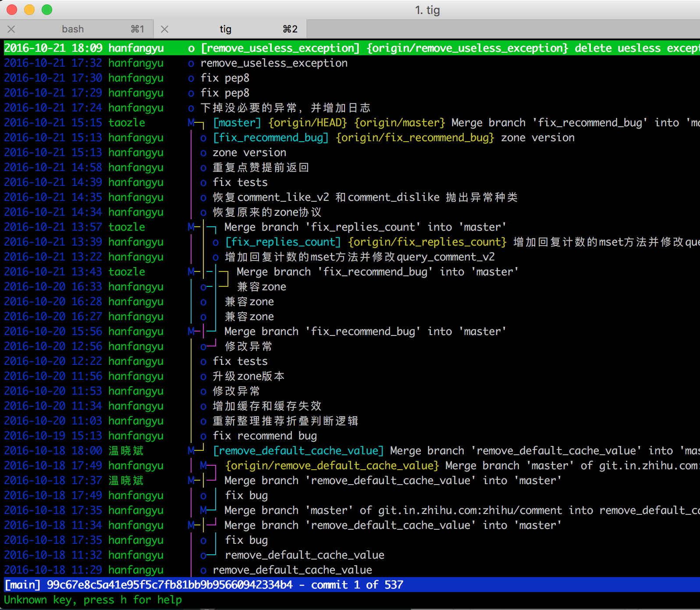Select the [remove_default_cache_value] branch label
The height and width of the screenshot is (610, 700).
pos(298,451)
